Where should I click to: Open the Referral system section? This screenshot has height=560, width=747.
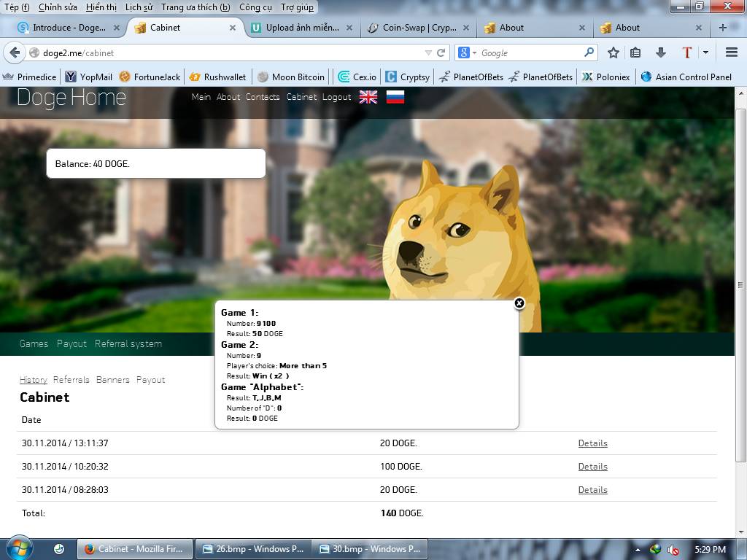[128, 344]
